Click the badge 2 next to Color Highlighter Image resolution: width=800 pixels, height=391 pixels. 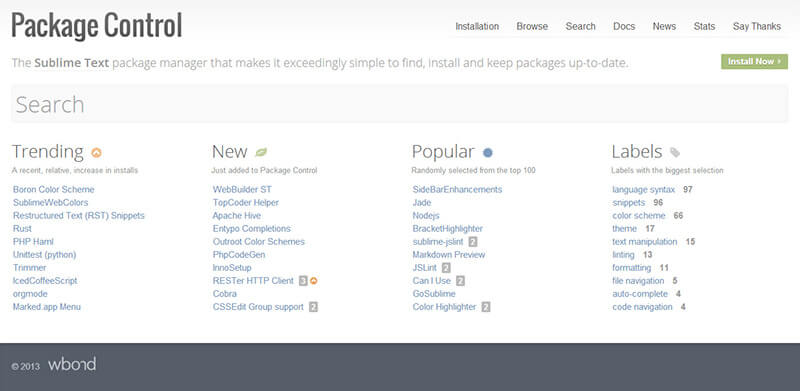(486, 307)
